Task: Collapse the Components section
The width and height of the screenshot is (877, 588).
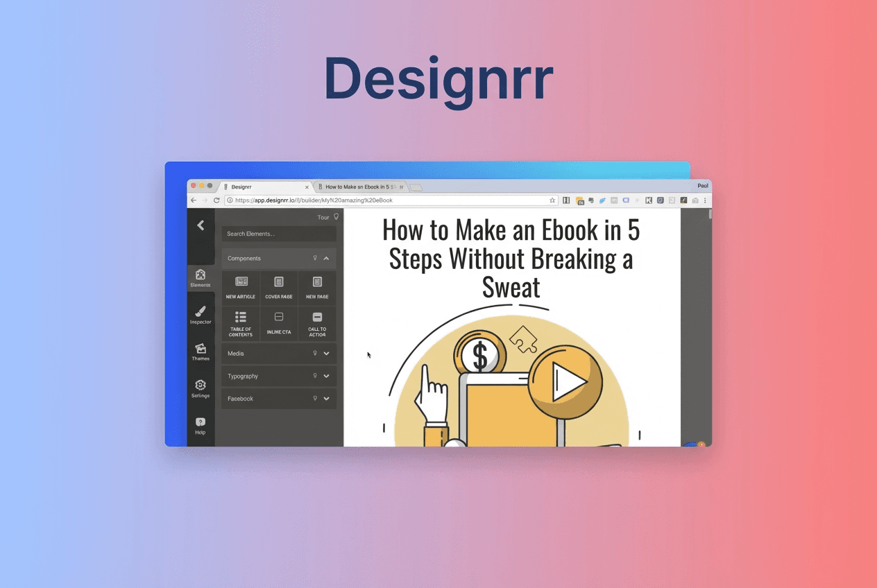Action: click(x=326, y=258)
